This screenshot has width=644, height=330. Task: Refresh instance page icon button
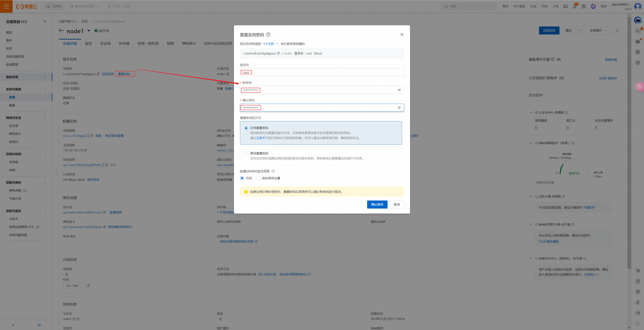pos(617,30)
